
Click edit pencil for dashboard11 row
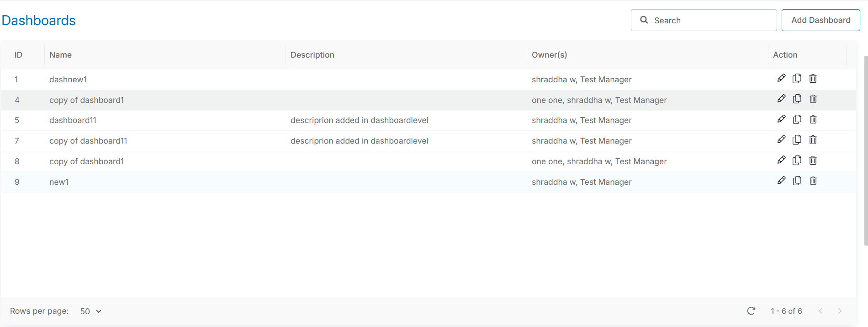click(781, 119)
